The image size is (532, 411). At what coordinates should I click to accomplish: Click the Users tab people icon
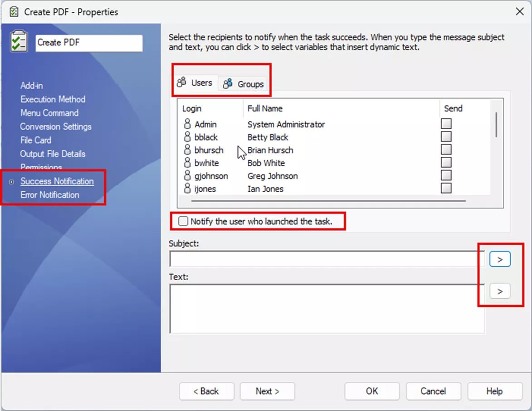(x=181, y=82)
